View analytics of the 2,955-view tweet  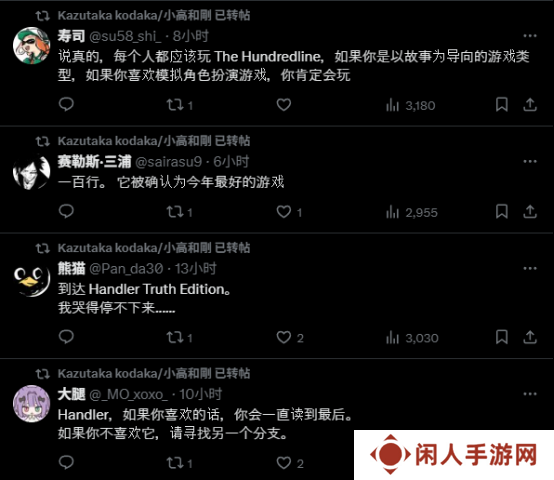[x=412, y=212]
